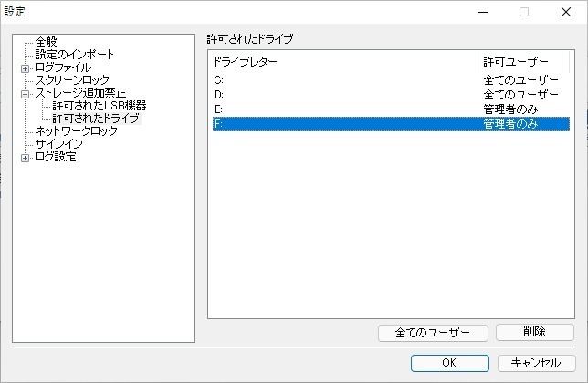This screenshot has height=383, width=588.
Task: Select サインイン tree item
Action: (x=58, y=144)
